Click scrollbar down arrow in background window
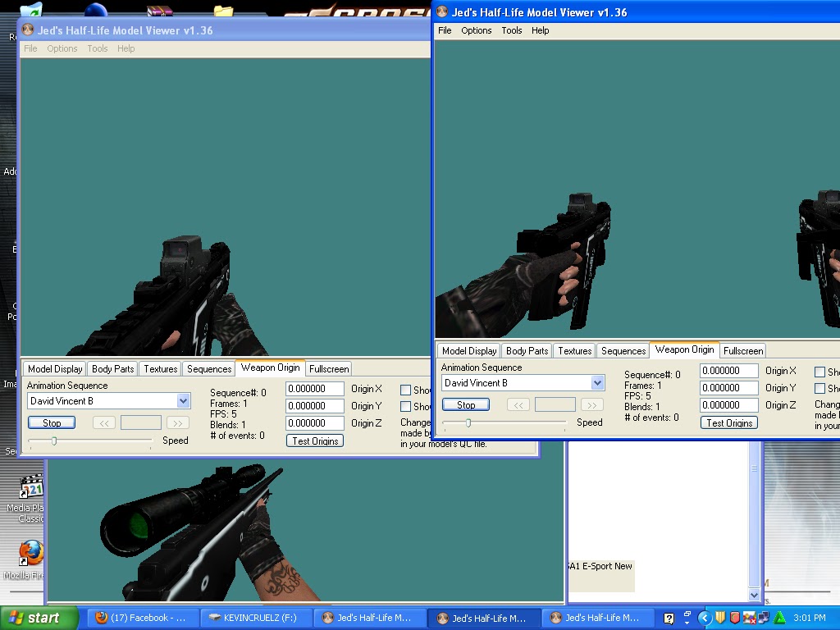 click(754, 595)
